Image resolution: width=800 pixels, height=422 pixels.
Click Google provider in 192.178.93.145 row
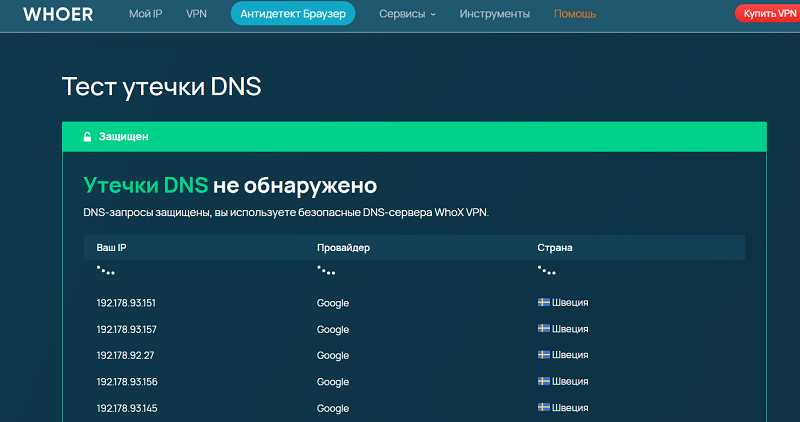(333, 409)
